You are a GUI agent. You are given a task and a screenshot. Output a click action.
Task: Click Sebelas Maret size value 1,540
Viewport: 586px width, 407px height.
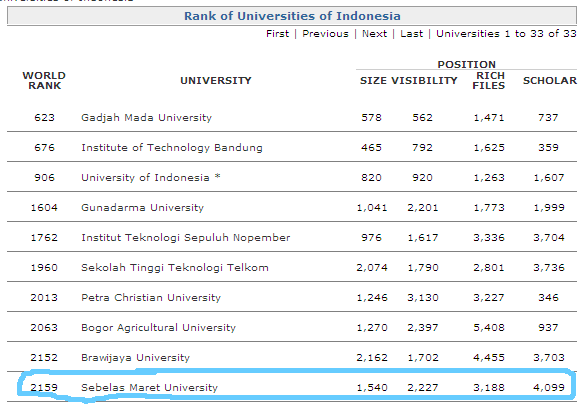pyautogui.click(x=372, y=388)
